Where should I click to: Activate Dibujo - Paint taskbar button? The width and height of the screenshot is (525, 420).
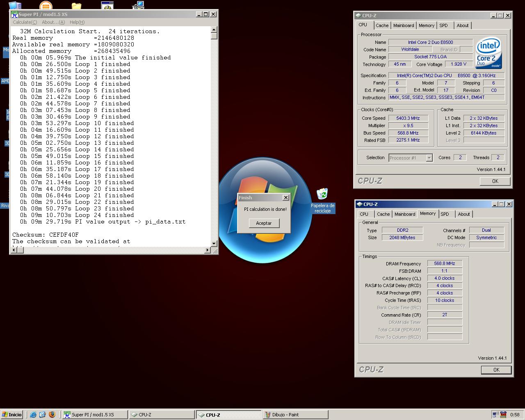tap(295, 415)
